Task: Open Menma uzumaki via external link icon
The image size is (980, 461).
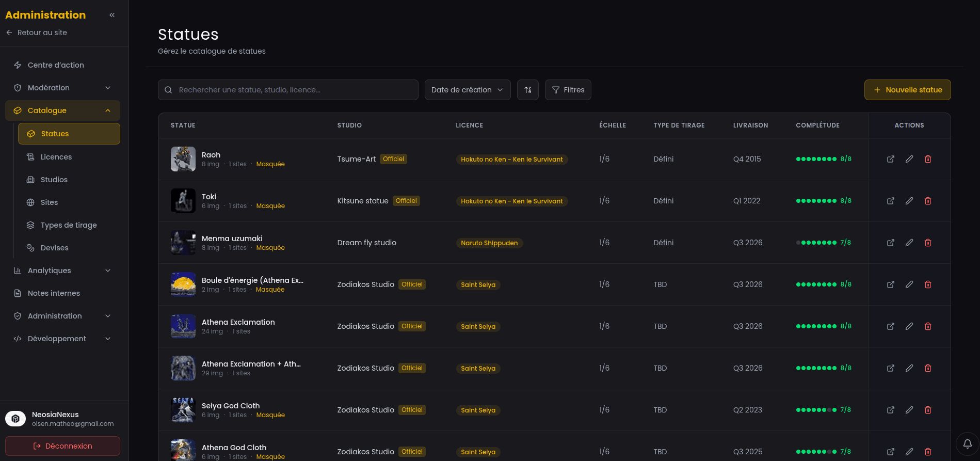Action: pyautogui.click(x=890, y=243)
